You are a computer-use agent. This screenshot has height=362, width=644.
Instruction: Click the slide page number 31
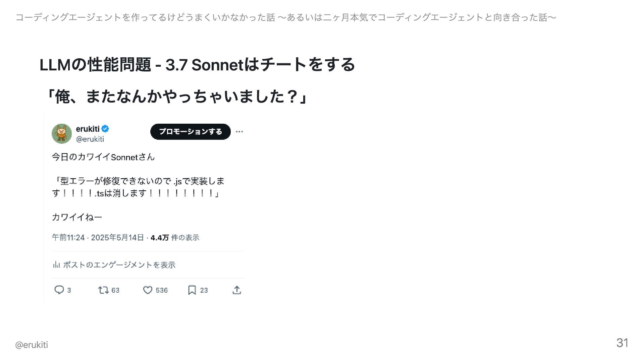click(622, 343)
